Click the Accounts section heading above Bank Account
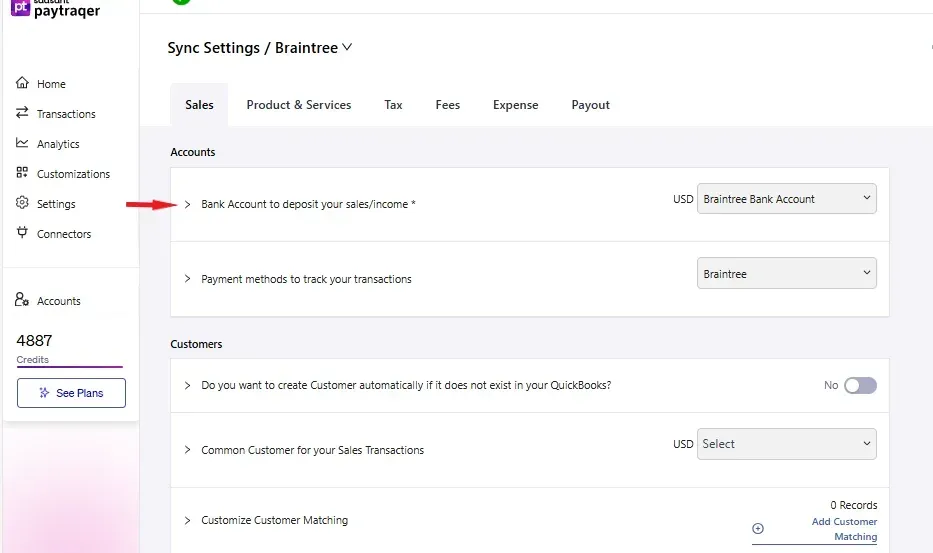 coord(193,152)
